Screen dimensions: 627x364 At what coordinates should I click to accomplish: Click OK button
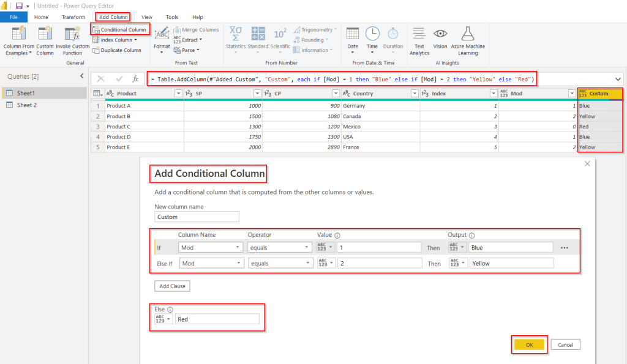(529, 345)
